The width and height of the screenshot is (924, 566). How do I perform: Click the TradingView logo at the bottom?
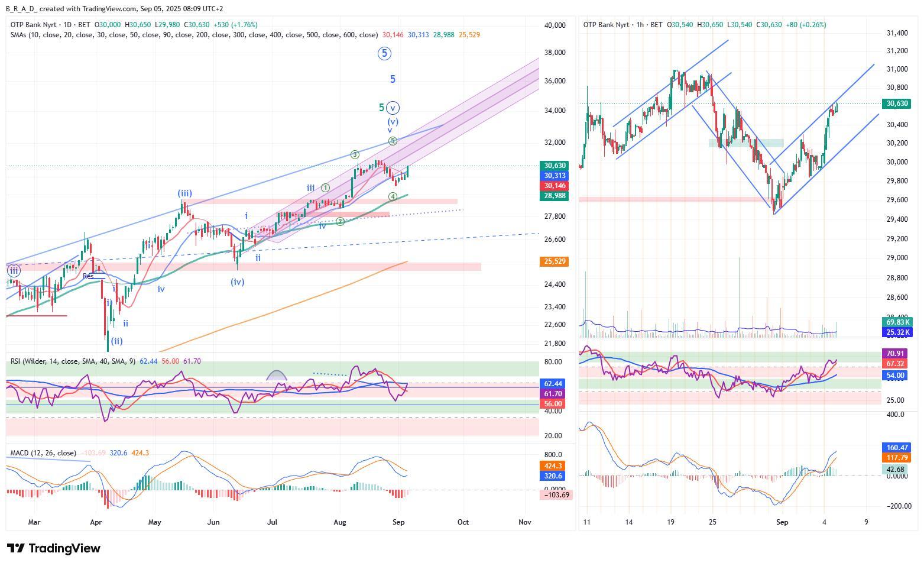(53, 548)
